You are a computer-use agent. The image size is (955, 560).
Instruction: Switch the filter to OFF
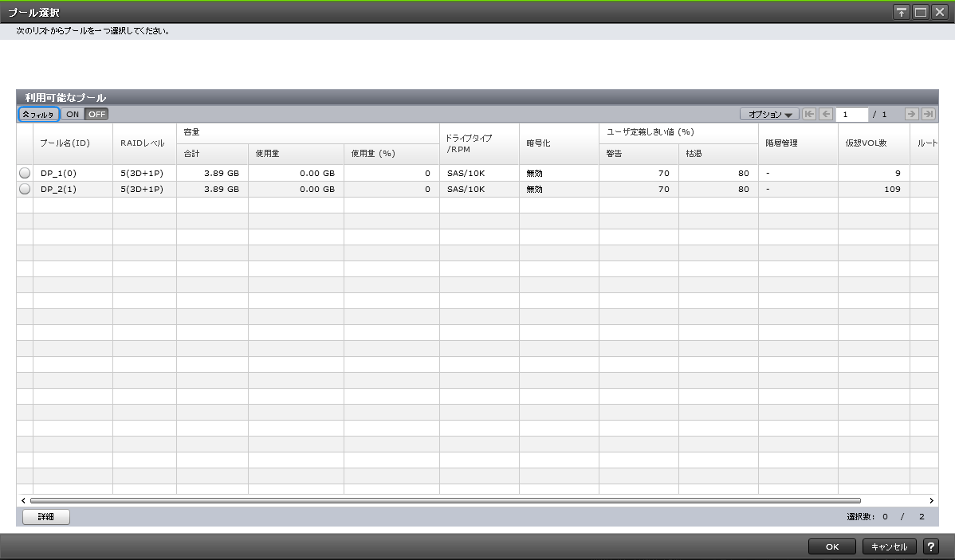(96, 114)
